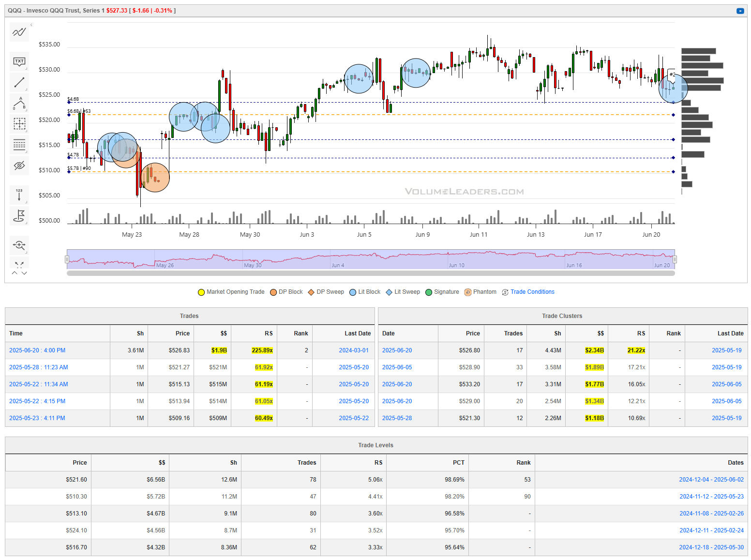751x560 pixels.
Task: Select the A-B pattern drawing tool
Action: click(x=19, y=103)
